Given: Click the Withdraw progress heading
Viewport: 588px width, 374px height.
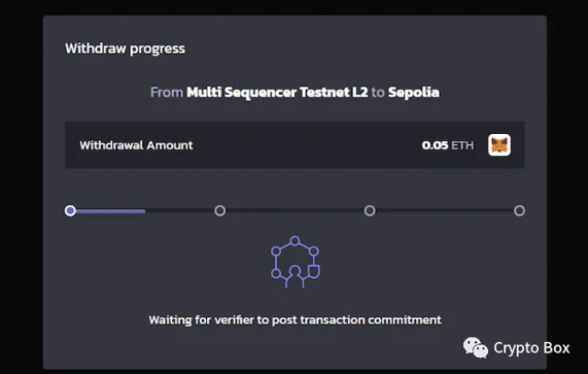Looking at the screenshot, I should coord(125,48).
